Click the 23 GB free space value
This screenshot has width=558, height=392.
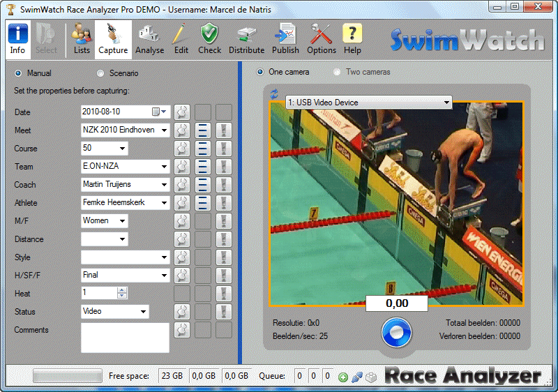point(172,376)
